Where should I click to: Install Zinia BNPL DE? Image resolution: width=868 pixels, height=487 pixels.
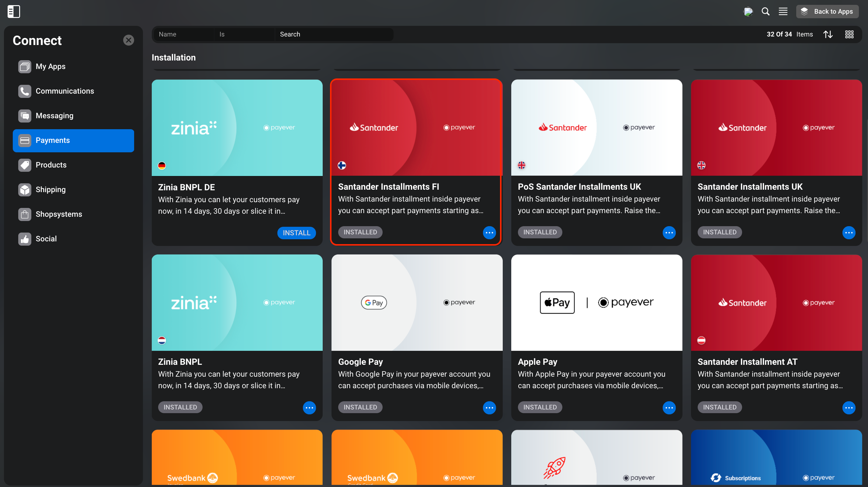point(296,233)
